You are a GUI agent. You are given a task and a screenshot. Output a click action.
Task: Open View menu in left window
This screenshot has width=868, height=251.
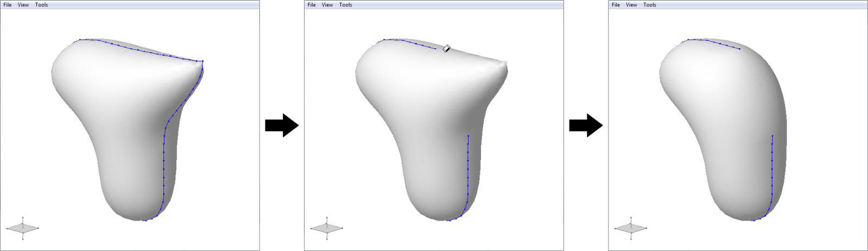pos(23,5)
